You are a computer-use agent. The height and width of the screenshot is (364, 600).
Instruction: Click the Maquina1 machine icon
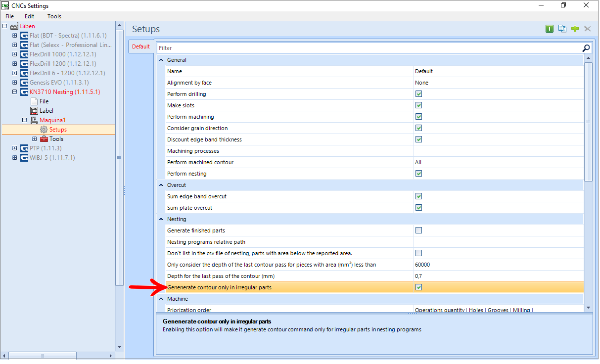coord(34,120)
